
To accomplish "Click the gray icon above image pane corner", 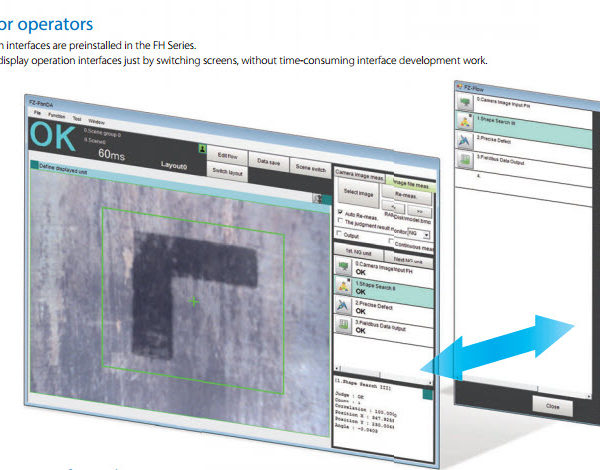I will [x=317, y=198].
